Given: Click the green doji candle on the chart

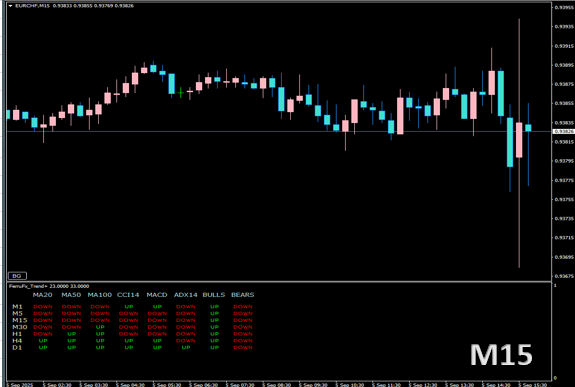Looking at the screenshot, I should point(180,92).
